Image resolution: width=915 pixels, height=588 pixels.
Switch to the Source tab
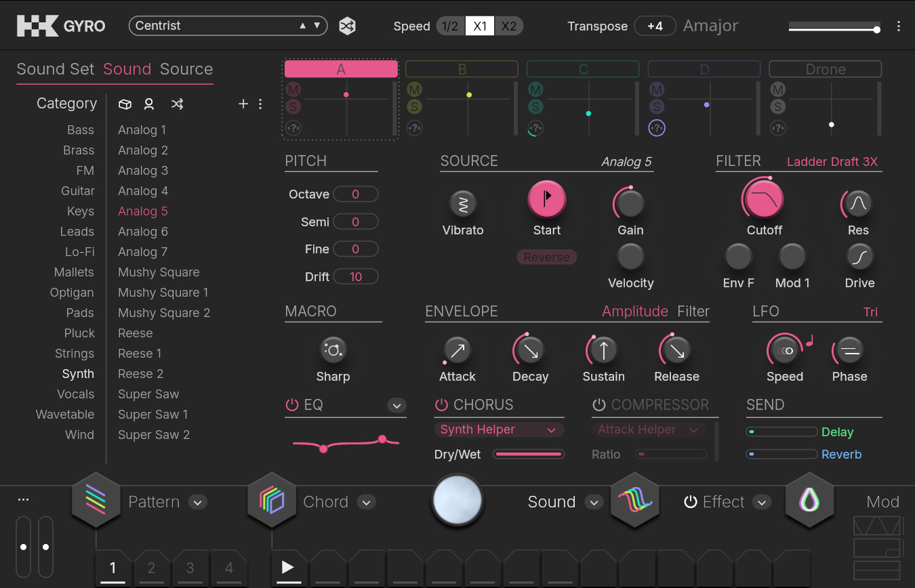click(186, 69)
